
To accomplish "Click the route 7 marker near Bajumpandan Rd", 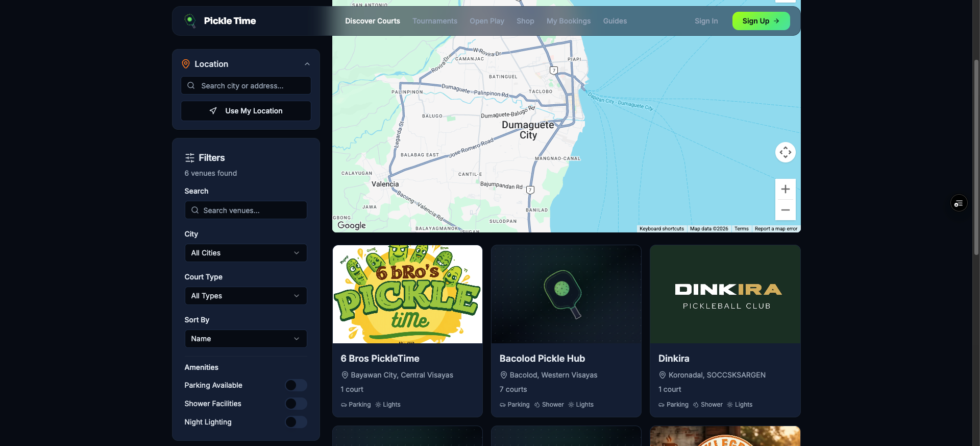I will pos(530,190).
